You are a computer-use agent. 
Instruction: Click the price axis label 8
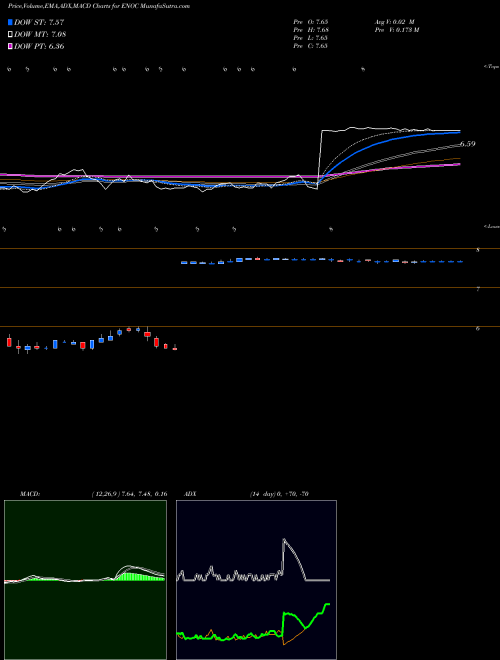(478, 250)
